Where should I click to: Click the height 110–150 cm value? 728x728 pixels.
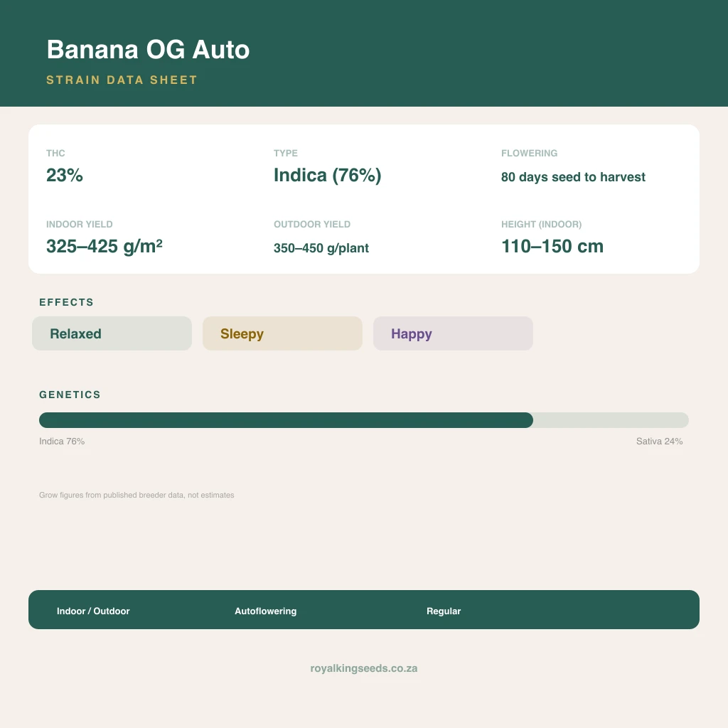click(x=552, y=246)
